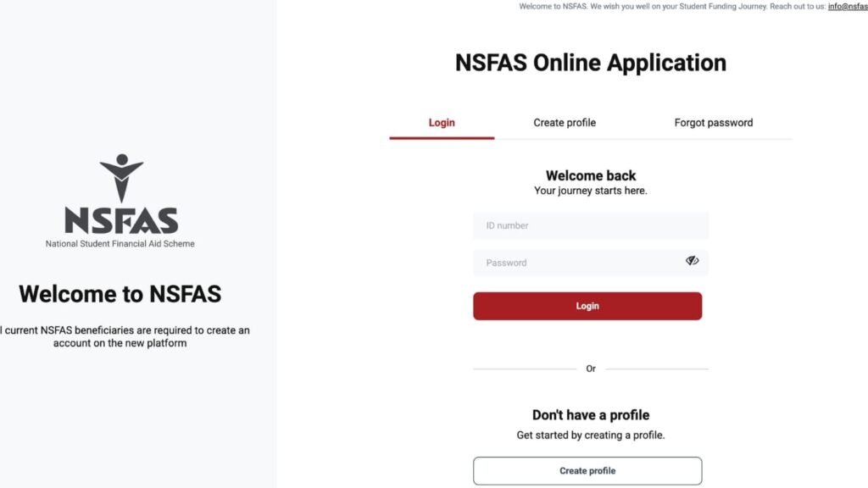Click the ID number field to enter your ID
This screenshot has width=868, height=488.
click(x=590, y=225)
